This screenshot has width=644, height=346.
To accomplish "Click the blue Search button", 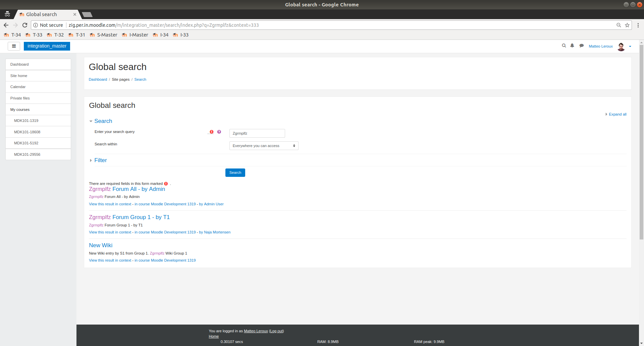I will (235, 173).
